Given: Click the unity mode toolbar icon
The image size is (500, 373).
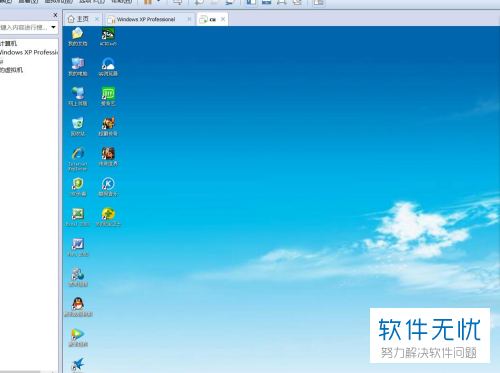Looking at the screenshot, I should tap(297, 2).
